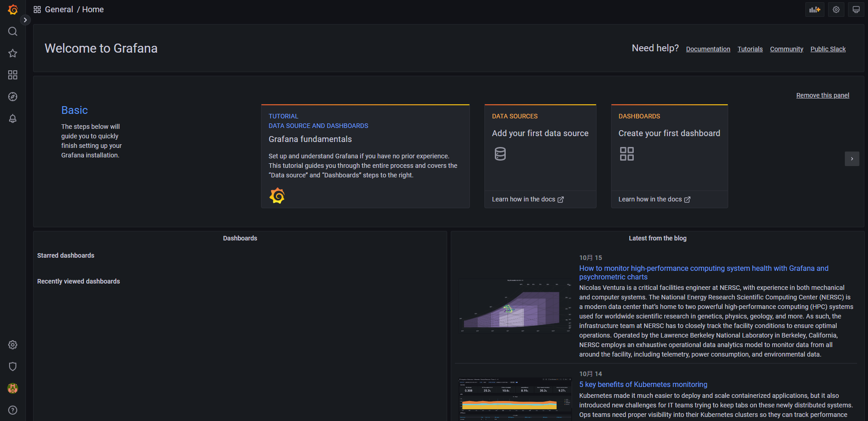
Task: Open Starred items in sidebar
Action: click(13, 53)
